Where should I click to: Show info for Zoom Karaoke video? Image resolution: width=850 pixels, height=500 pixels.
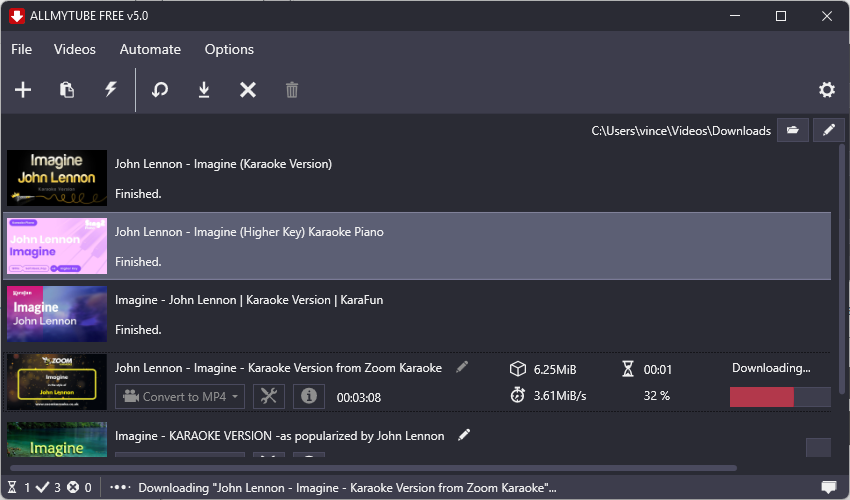coord(308,396)
